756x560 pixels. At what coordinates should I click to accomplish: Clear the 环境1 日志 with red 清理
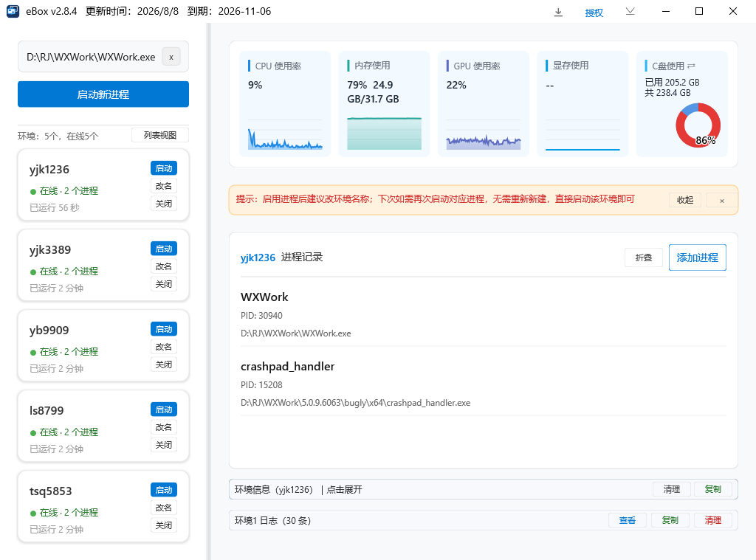point(713,520)
